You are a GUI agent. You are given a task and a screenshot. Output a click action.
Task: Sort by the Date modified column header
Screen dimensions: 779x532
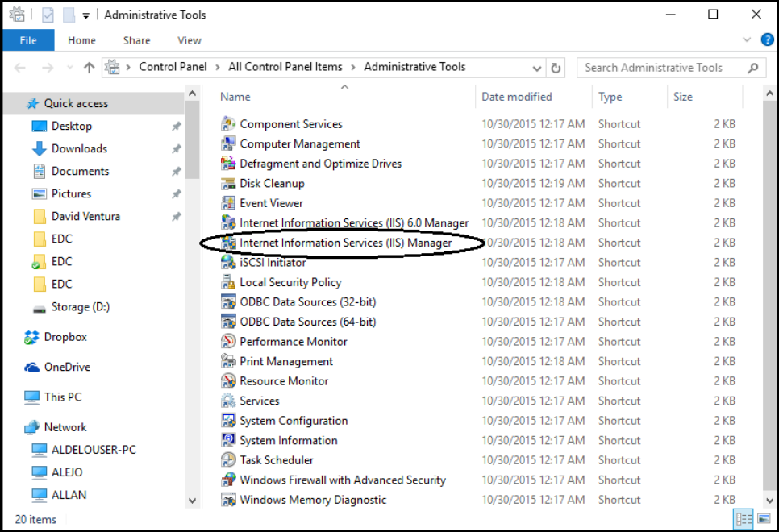pyautogui.click(x=517, y=97)
